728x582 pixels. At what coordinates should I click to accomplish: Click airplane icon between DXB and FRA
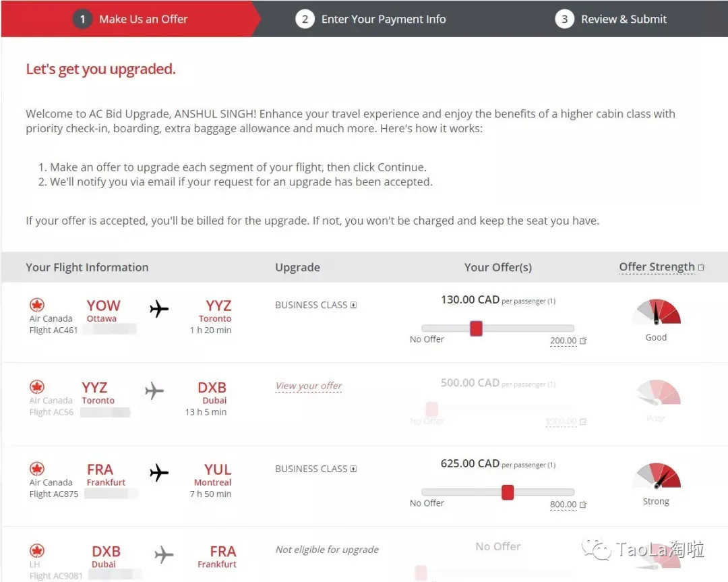point(163,554)
